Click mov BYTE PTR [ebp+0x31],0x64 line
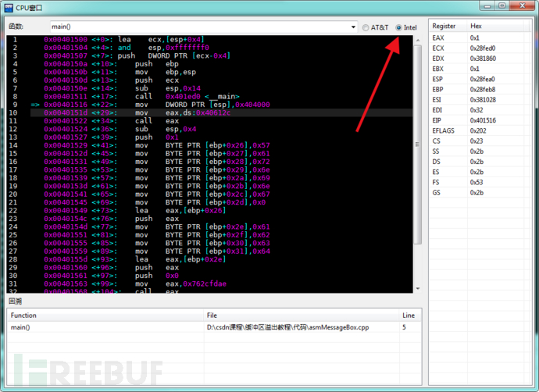The height and width of the screenshot is (392, 539). tap(222, 251)
